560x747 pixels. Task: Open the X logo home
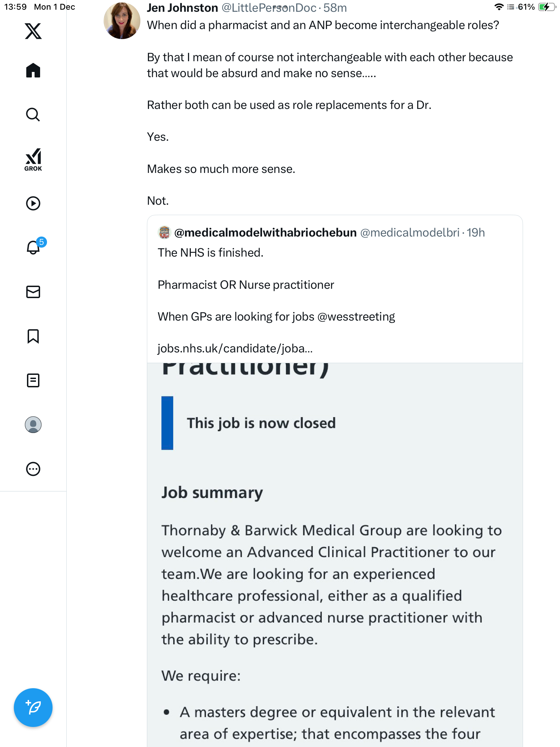click(33, 31)
